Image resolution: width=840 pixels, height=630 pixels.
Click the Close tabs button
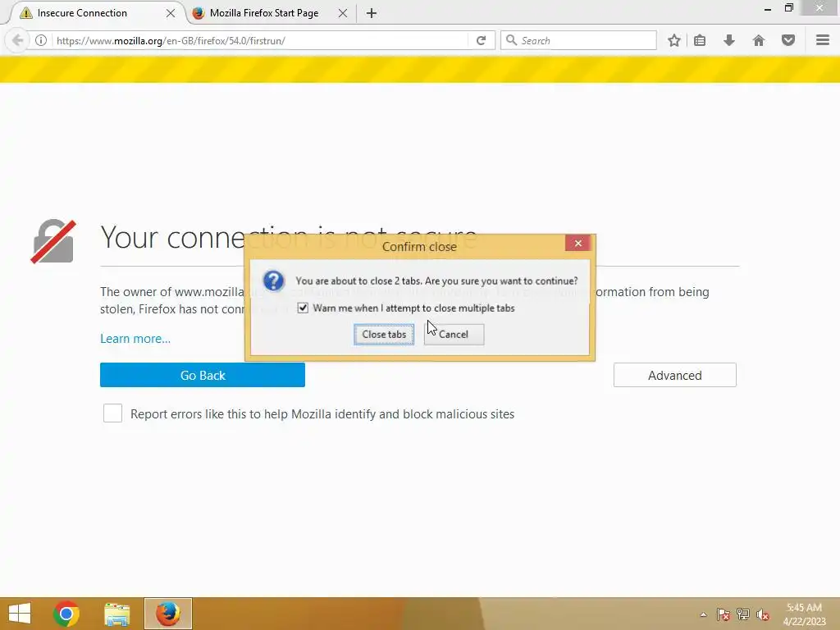point(384,335)
